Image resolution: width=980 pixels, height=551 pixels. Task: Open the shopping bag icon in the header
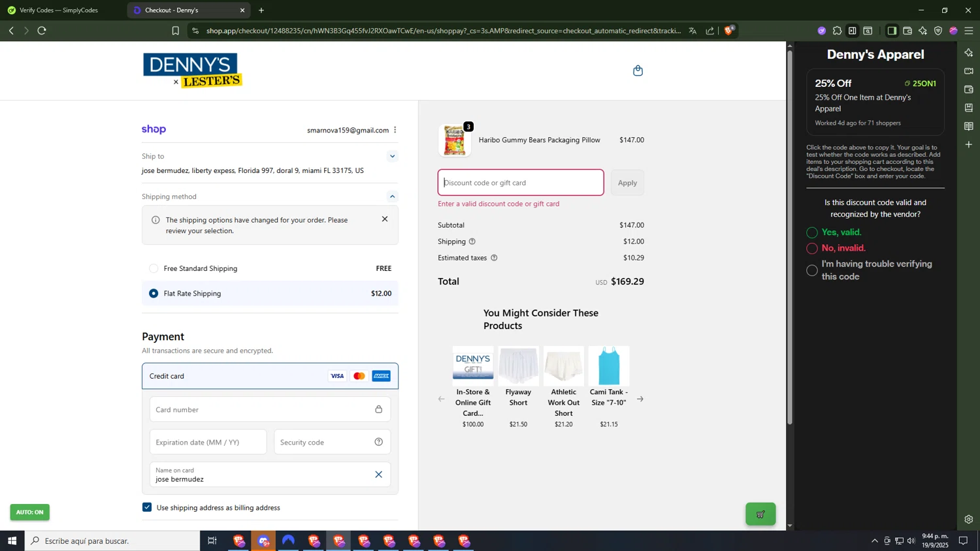coord(638,71)
